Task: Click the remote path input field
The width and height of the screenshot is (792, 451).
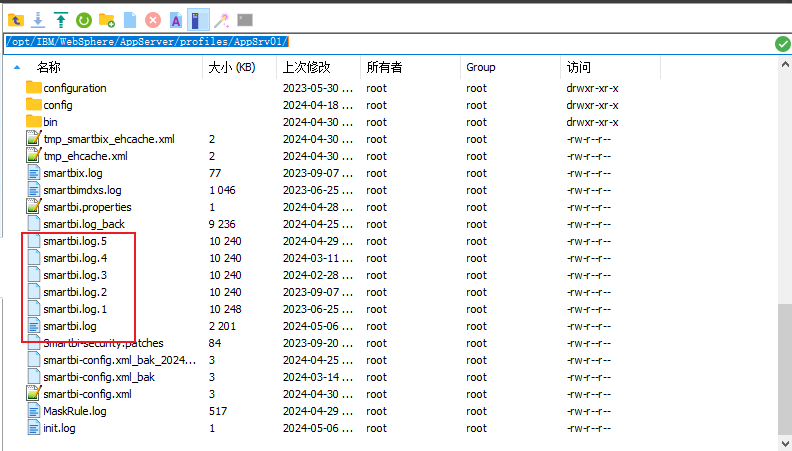Action: point(388,43)
